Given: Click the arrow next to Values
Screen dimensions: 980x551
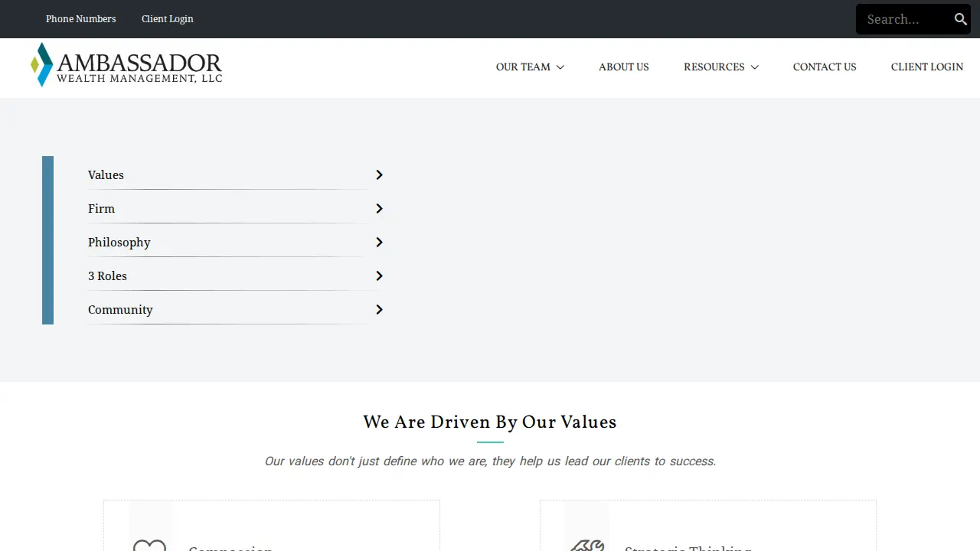Looking at the screenshot, I should 379,175.
